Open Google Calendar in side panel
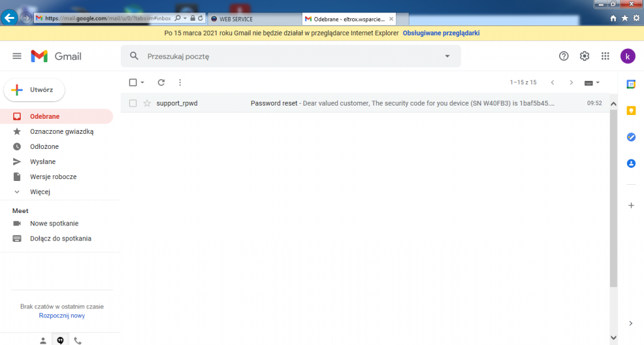Image resolution: width=644 pixels, height=345 pixels. [x=631, y=84]
